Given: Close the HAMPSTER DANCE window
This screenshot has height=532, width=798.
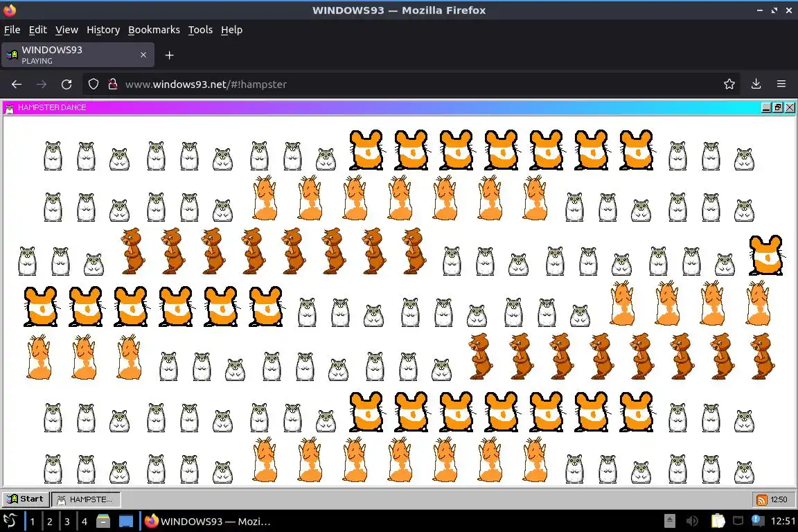Looking at the screenshot, I should tap(790, 107).
